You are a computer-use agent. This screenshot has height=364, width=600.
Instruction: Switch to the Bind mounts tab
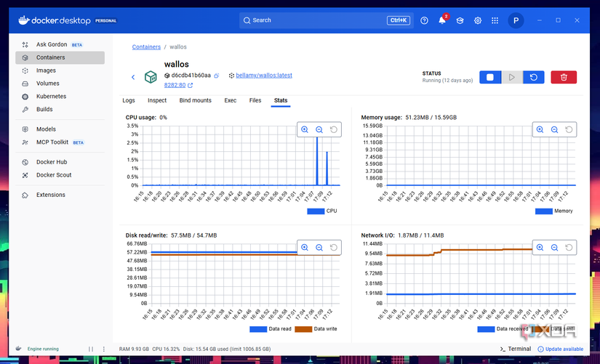[195, 100]
